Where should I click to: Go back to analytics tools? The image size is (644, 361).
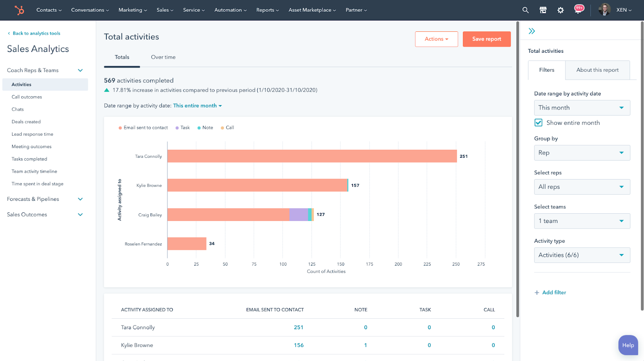(x=36, y=33)
